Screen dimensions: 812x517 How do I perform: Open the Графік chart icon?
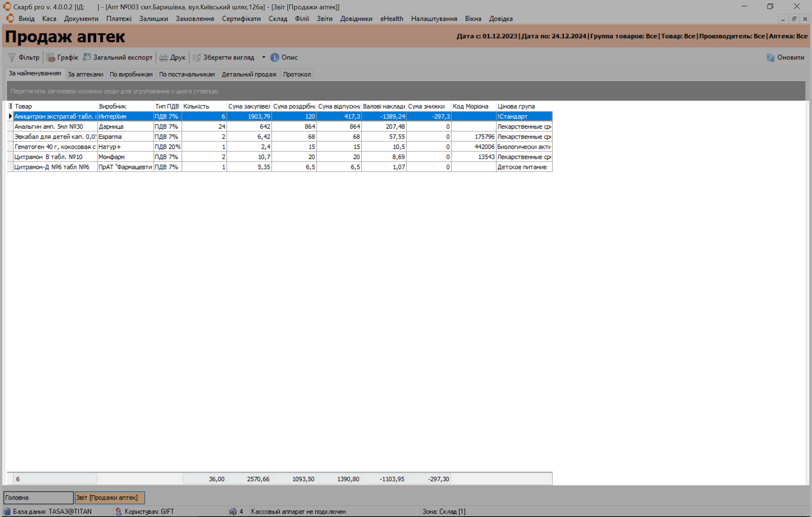tap(51, 57)
